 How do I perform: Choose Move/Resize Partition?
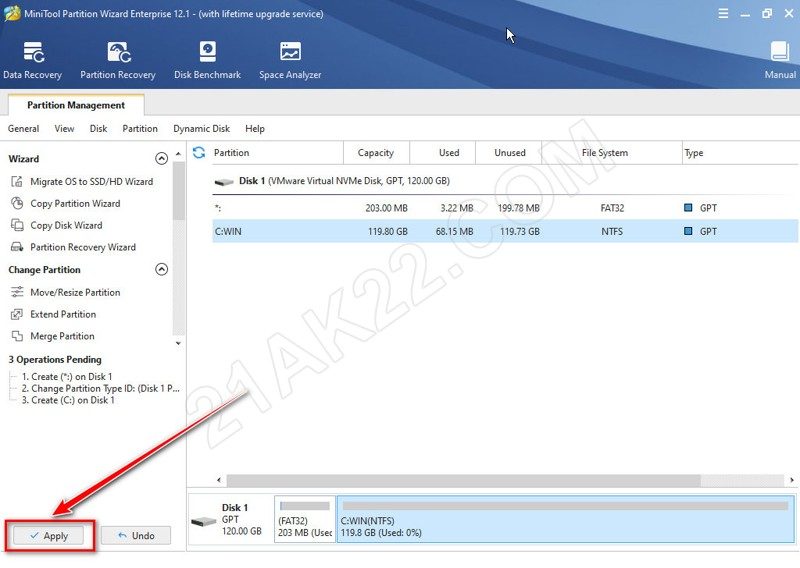(75, 292)
